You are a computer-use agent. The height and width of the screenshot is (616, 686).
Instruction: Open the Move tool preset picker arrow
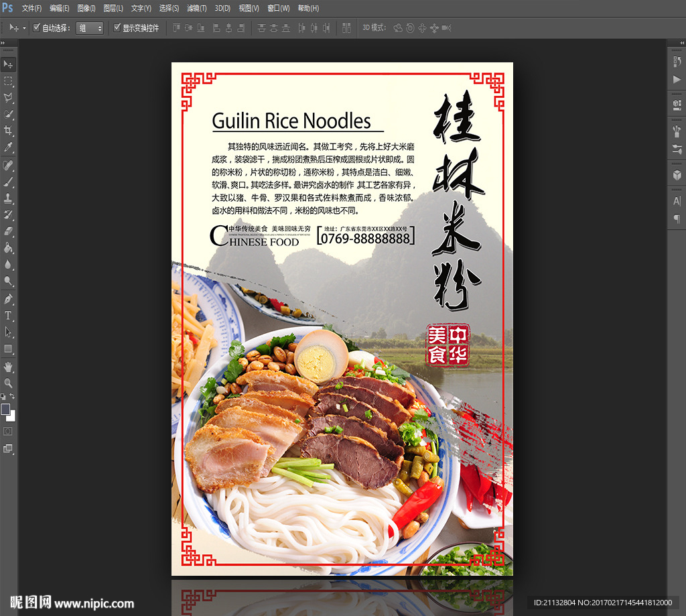coord(24,28)
